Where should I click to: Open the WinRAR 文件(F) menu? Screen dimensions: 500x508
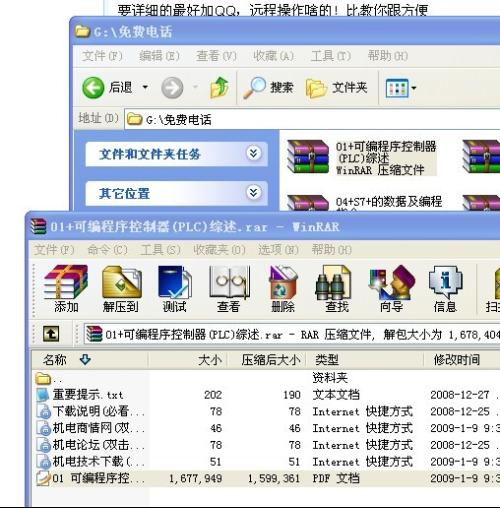point(54,250)
